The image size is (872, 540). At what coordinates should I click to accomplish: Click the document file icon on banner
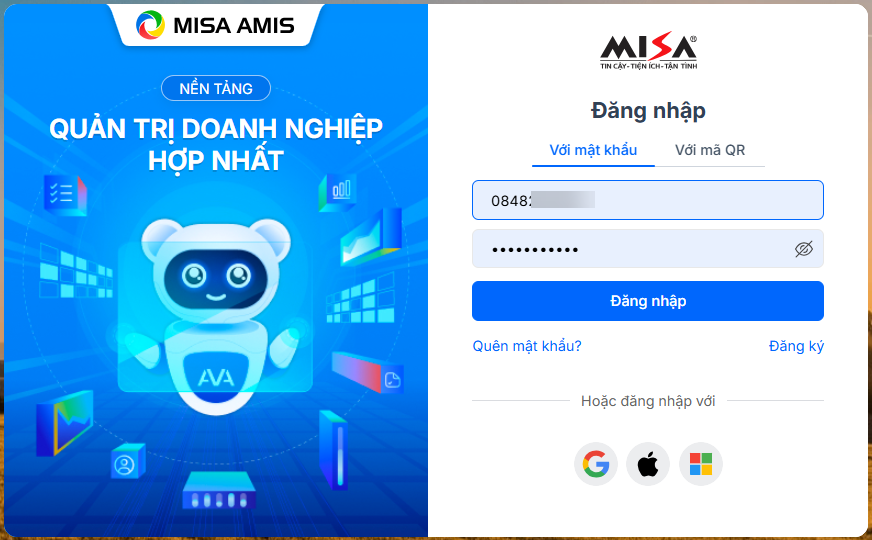[393, 380]
